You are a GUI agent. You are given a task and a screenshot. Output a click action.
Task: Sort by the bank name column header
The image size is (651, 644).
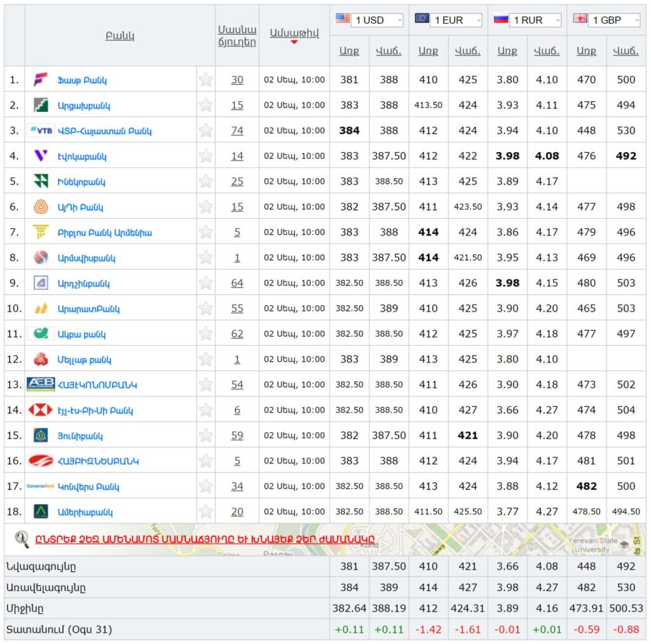coord(120,36)
